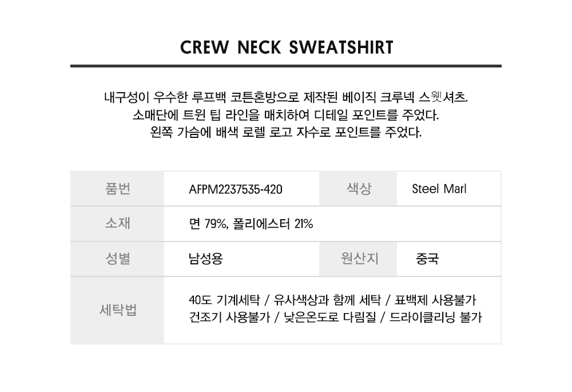Image resolution: width=572 pixels, height=392 pixels.
Task: Click the 성별 label cell
Action: click(x=117, y=259)
